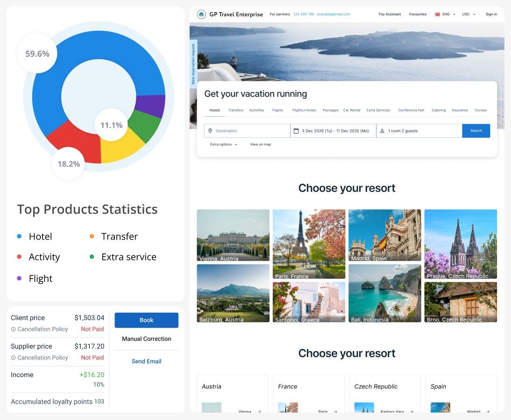
Task: Click the red Activity legend dot
Action: click(x=19, y=257)
